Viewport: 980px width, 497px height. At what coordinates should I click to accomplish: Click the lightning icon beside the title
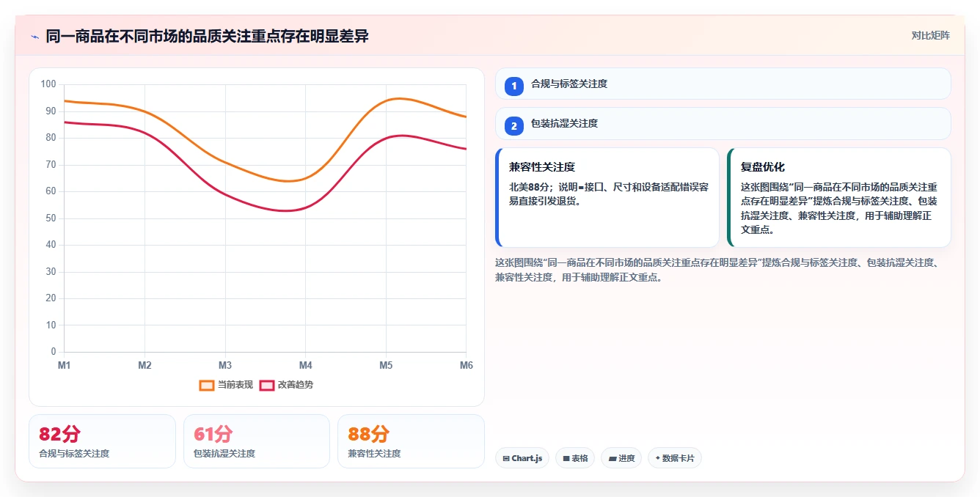click(x=34, y=36)
